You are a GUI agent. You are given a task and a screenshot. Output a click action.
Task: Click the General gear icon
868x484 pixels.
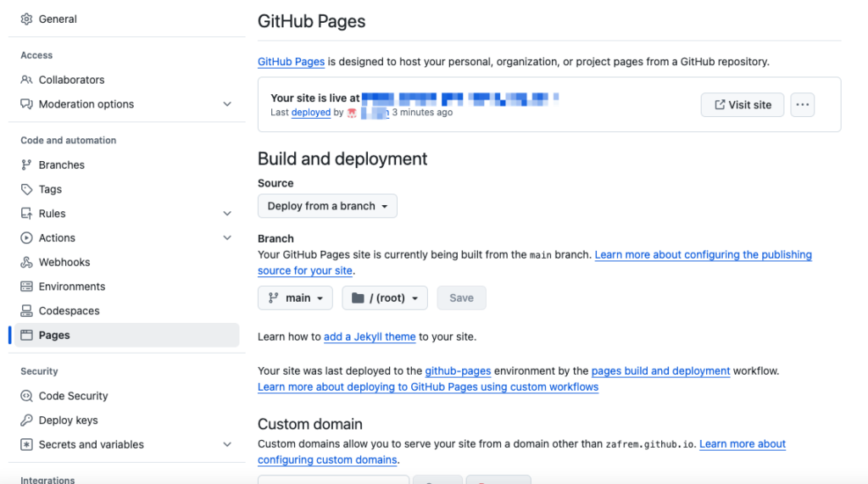(x=26, y=19)
